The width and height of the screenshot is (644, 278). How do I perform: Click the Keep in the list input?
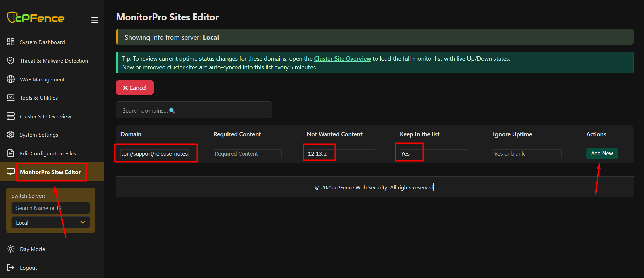tap(434, 154)
